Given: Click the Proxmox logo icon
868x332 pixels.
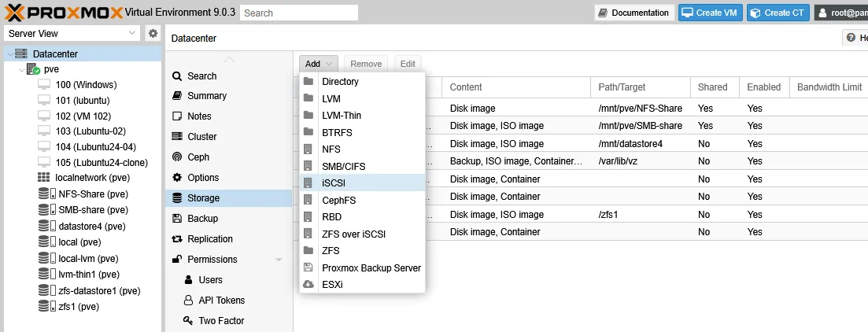Looking at the screenshot, I should click(x=15, y=12).
